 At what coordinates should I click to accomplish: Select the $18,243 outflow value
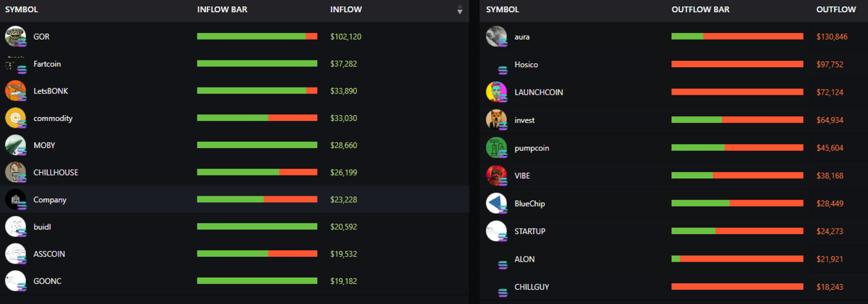point(830,287)
